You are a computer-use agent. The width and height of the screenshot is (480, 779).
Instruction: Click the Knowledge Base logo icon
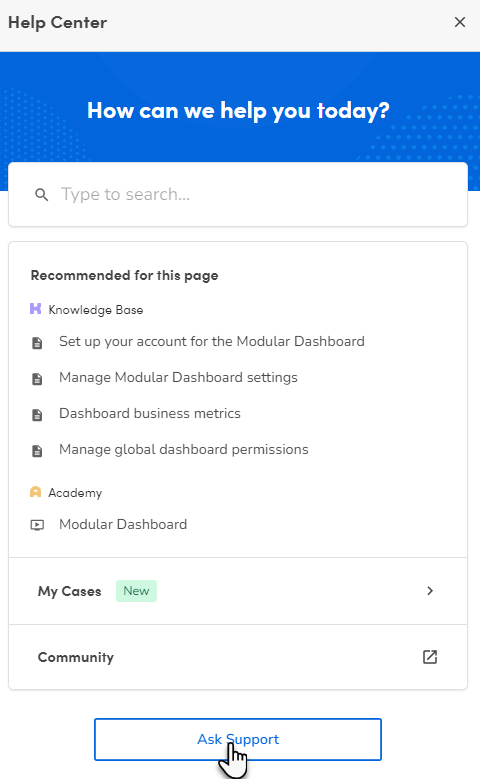tap(35, 309)
